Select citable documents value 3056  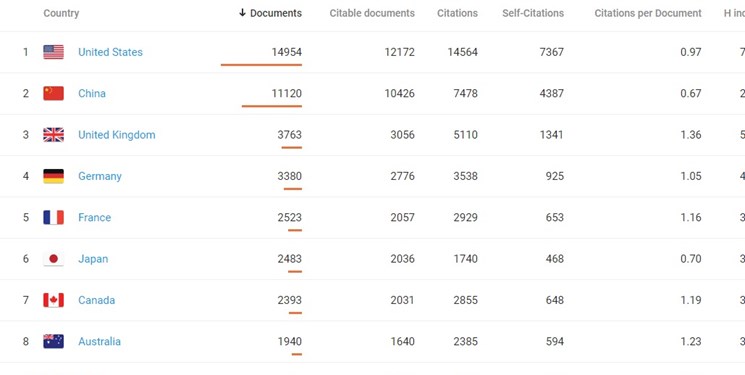tap(402, 135)
